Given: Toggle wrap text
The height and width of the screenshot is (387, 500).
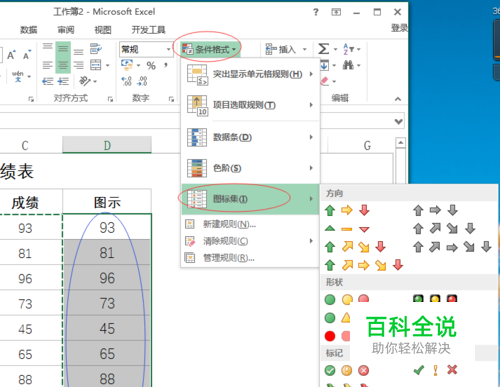Looking at the screenshot, I should (x=96, y=49).
